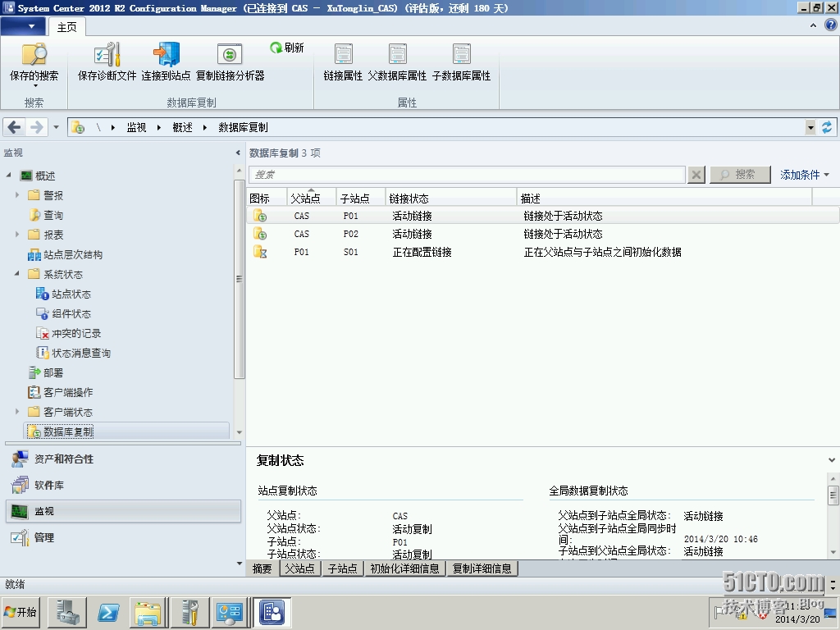
Task: Open PowerShell from the taskbar
Action: click(108, 612)
